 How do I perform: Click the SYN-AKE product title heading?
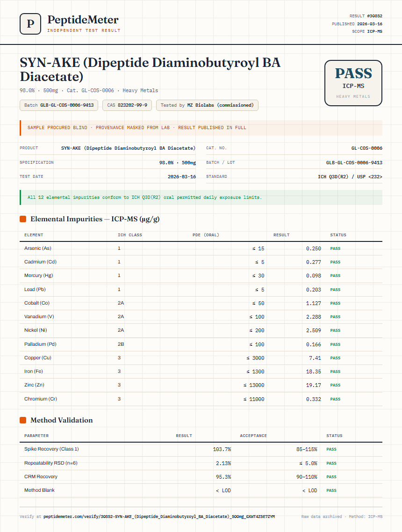pyautogui.click(x=150, y=70)
